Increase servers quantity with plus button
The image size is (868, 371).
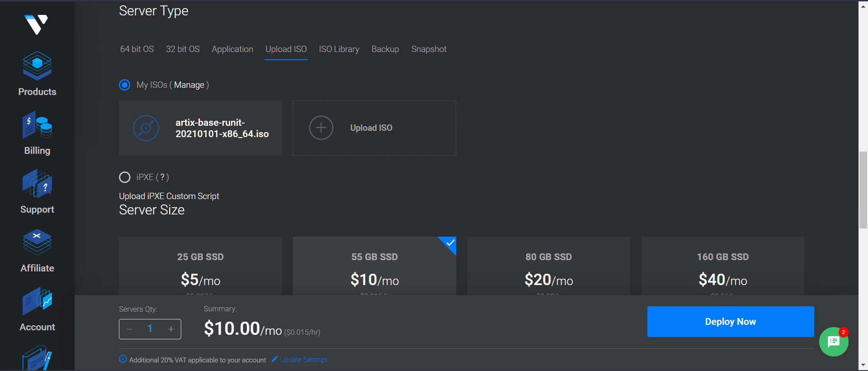(x=171, y=329)
